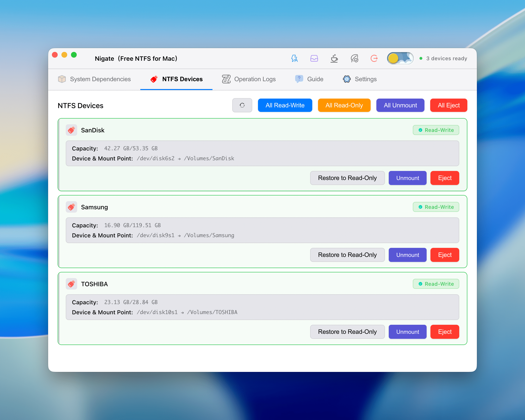This screenshot has height=420, width=525.
Task: Click the SanDisk device name
Action: point(92,130)
